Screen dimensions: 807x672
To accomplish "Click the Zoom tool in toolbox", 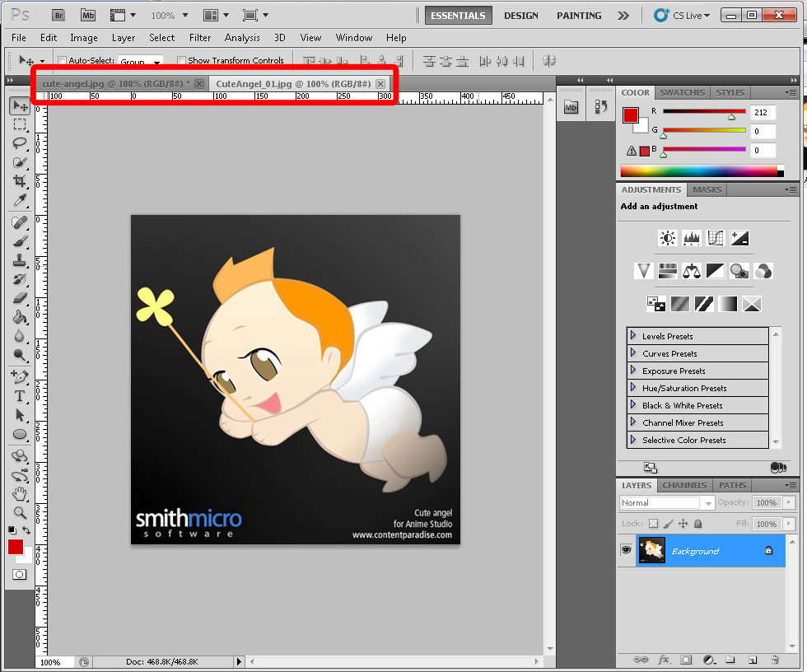I will 20,512.
